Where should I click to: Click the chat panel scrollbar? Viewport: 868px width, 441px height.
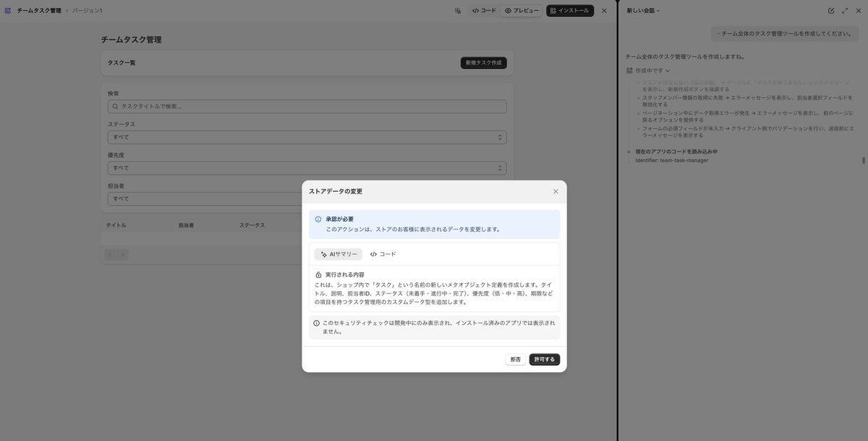point(863,161)
